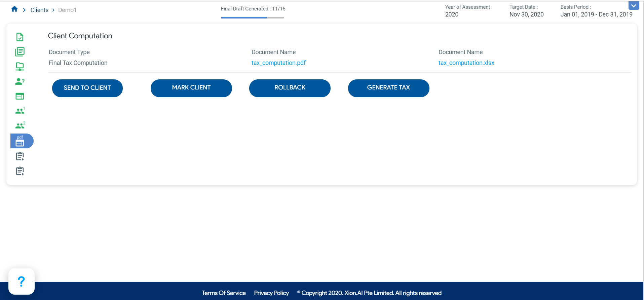Collapse the header with the blue chevron
This screenshot has width=644, height=300.
coord(634,6)
